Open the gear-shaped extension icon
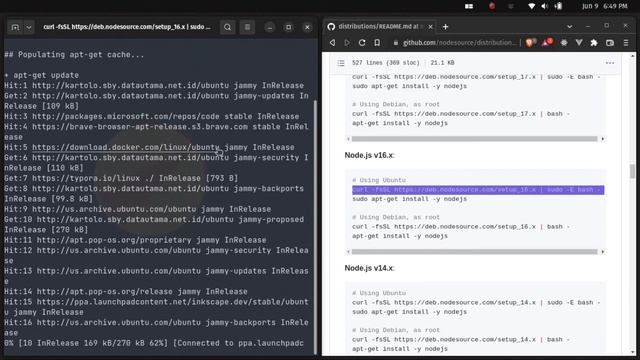 click(564, 42)
